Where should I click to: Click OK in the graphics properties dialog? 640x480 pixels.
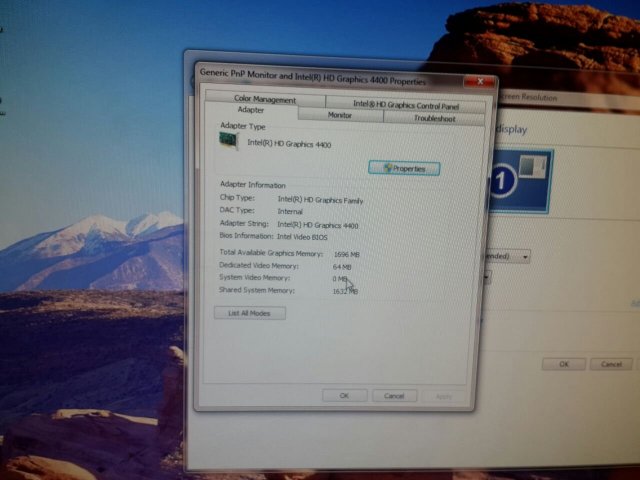pos(344,395)
